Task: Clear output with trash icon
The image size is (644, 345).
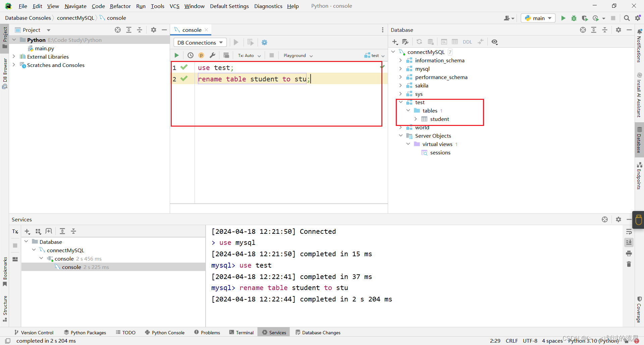Action: (x=629, y=264)
